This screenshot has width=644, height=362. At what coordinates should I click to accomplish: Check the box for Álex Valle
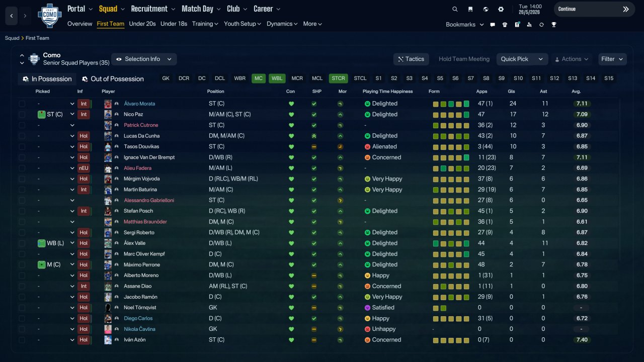pyautogui.click(x=22, y=243)
